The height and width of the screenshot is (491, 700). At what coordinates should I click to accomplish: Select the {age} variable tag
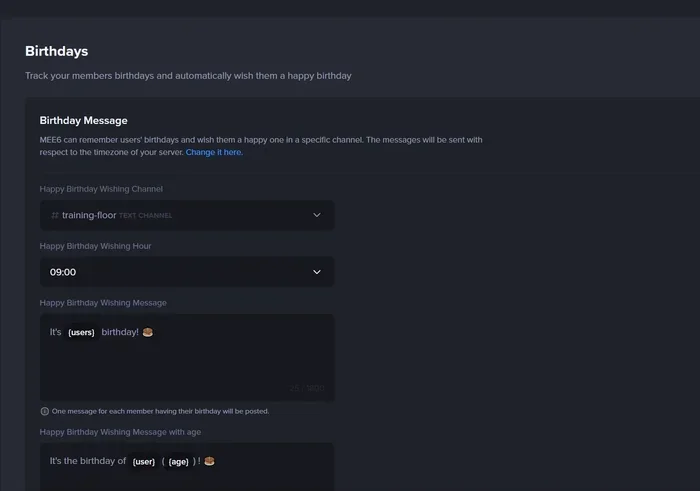pyautogui.click(x=179, y=462)
